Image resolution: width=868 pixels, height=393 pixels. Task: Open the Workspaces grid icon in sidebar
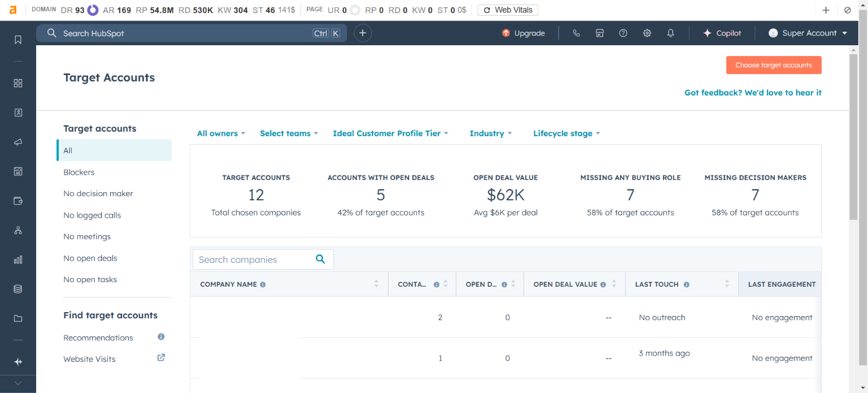(x=18, y=83)
